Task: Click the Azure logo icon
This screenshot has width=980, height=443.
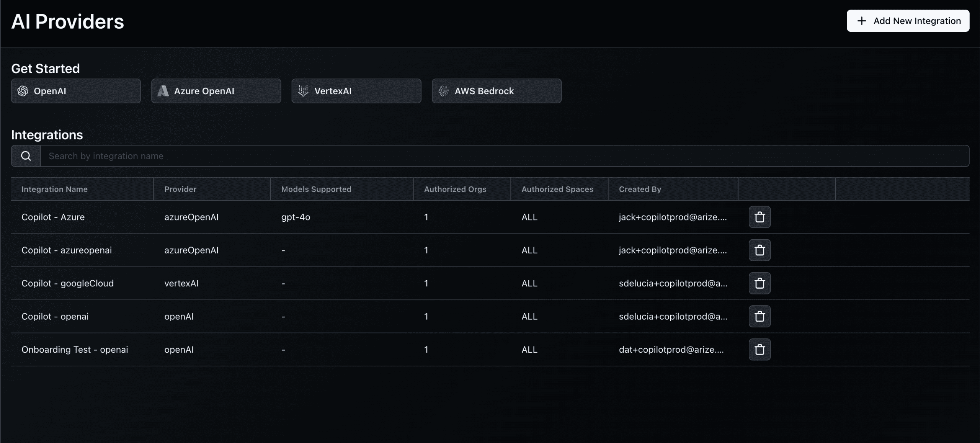Action: point(163,91)
